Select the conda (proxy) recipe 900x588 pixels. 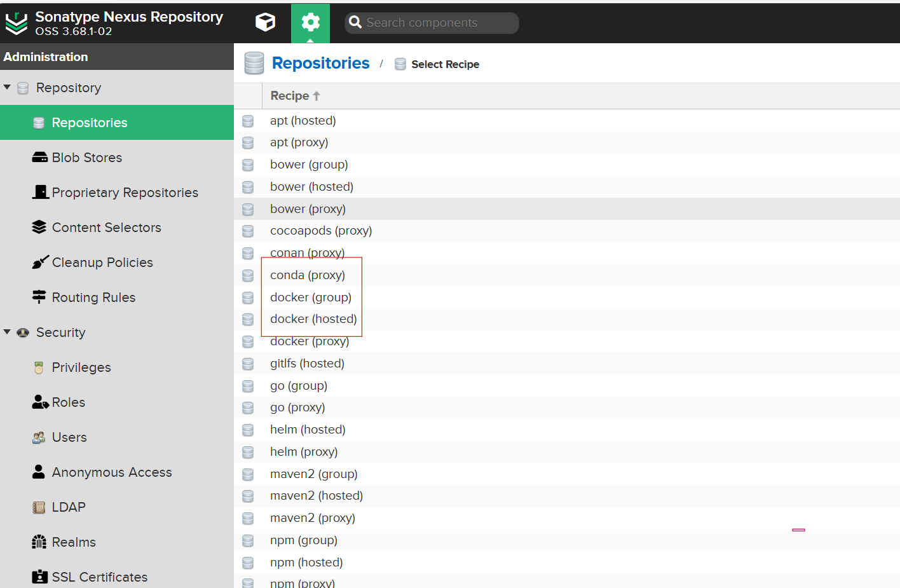click(567, 275)
